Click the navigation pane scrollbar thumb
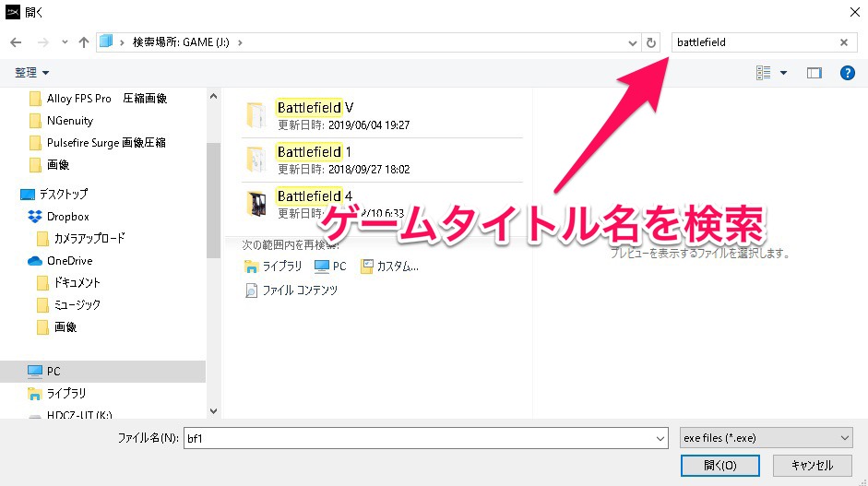Image resolution: width=868 pixels, height=486 pixels. pos(214,200)
